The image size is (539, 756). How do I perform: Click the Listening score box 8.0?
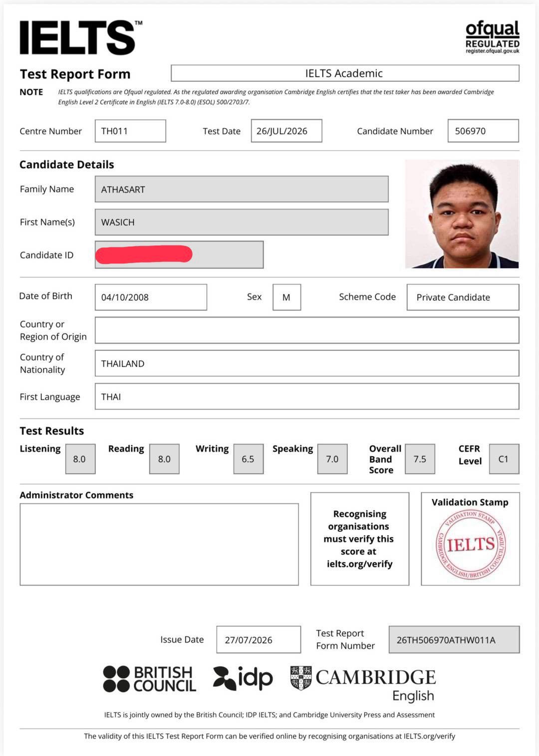80,459
